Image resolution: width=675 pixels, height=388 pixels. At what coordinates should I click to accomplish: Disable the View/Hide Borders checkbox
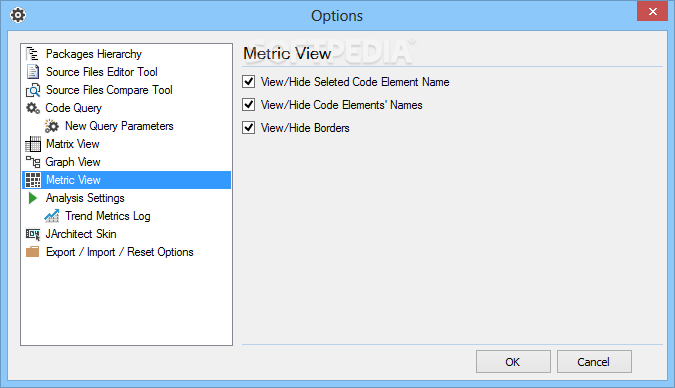click(248, 127)
